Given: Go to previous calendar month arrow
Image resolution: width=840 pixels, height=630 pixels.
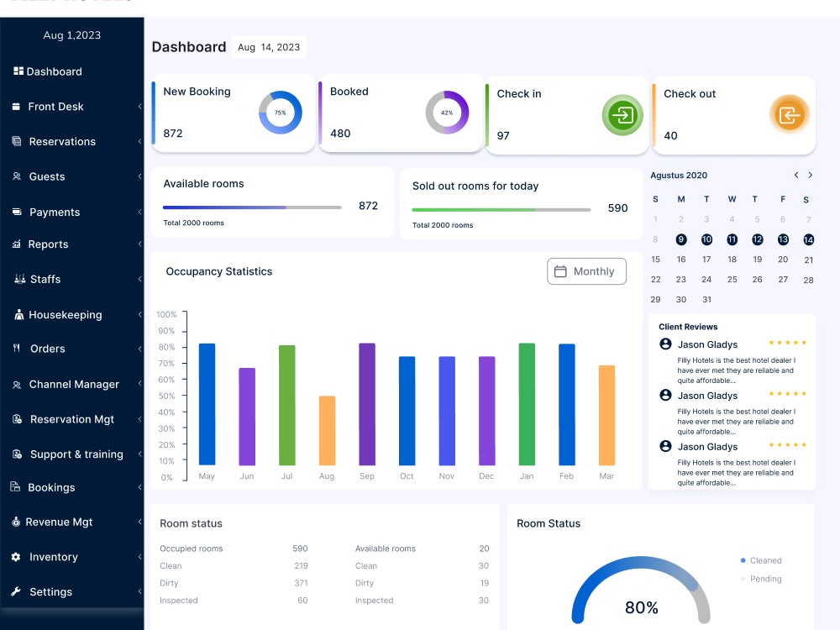Looking at the screenshot, I should click(796, 176).
